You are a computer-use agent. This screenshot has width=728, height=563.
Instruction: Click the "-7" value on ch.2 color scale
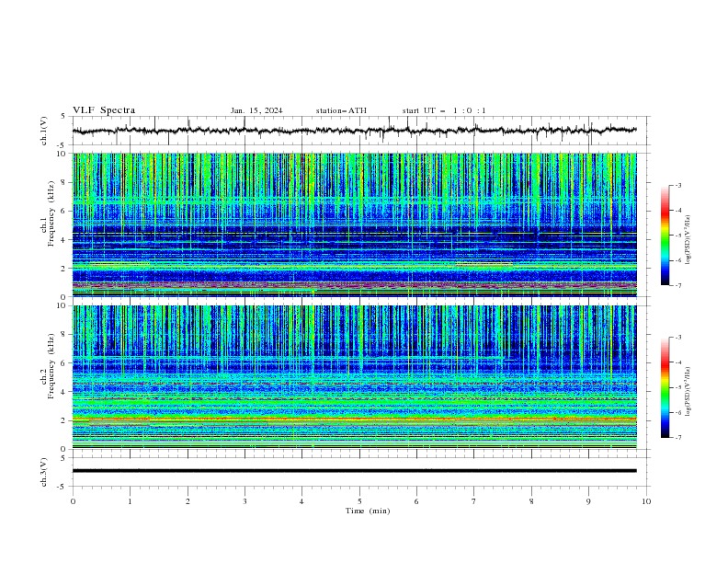click(677, 438)
